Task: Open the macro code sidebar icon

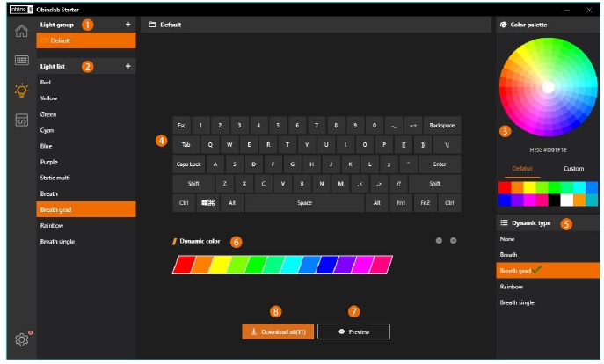Action: (21, 120)
